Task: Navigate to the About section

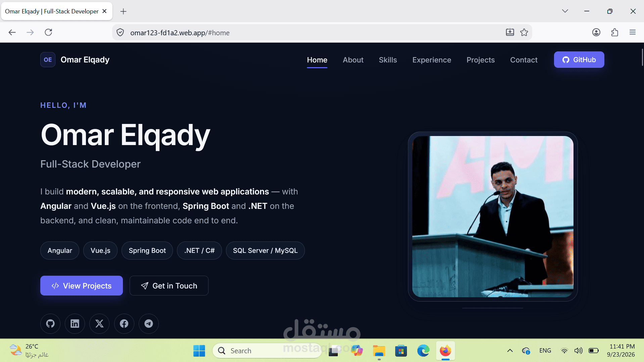Action: click(353, 60)
